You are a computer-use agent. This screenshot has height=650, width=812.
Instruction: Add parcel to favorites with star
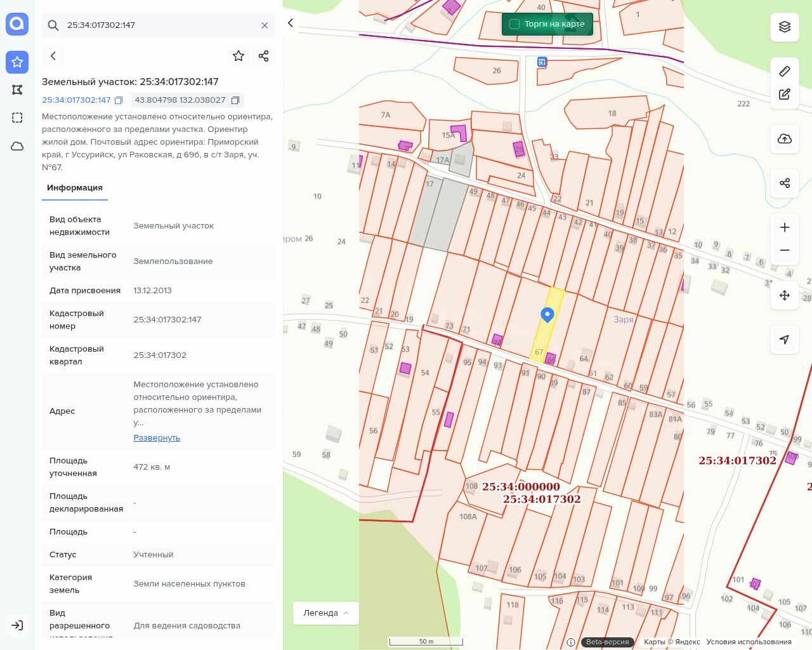[x=239, y=56]
